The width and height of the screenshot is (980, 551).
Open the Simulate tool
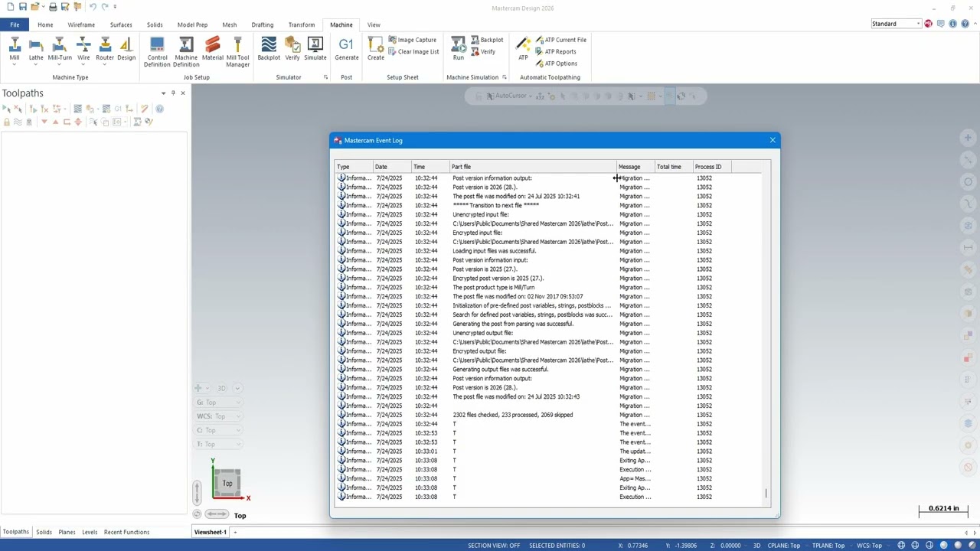click(315, 49)
